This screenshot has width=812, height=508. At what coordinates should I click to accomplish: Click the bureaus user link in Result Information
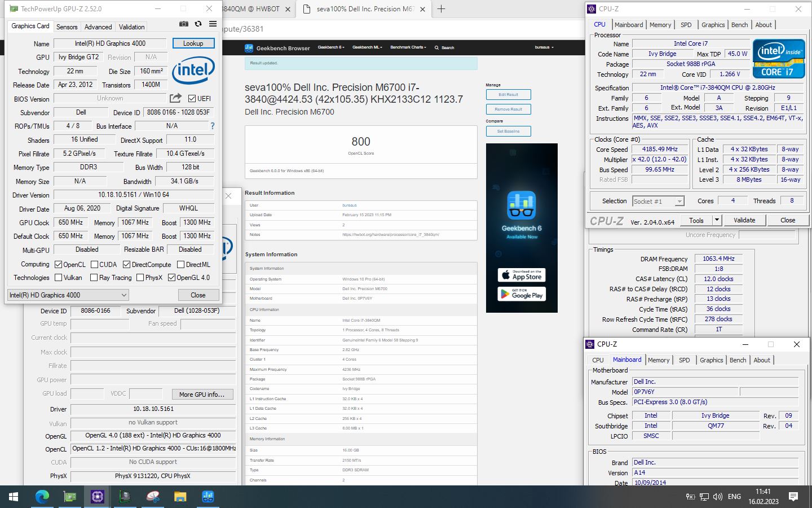(350, 205)
